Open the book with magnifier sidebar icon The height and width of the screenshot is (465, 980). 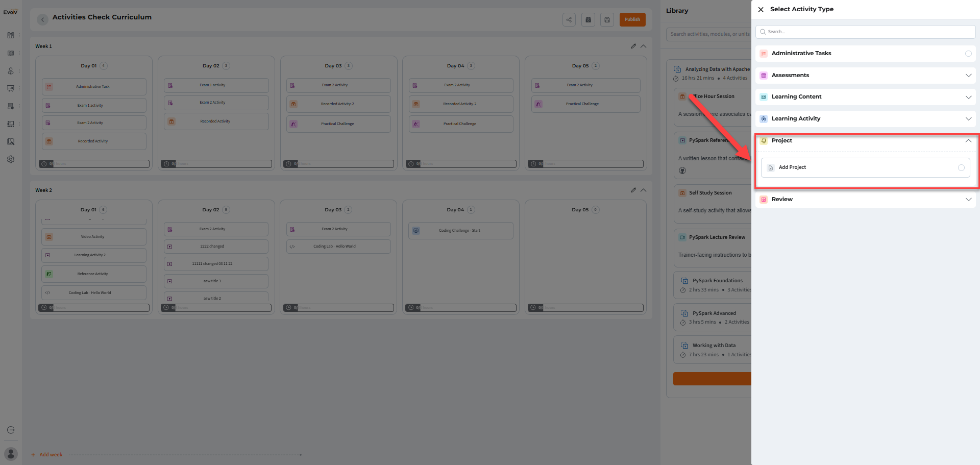tap(11, 141)
